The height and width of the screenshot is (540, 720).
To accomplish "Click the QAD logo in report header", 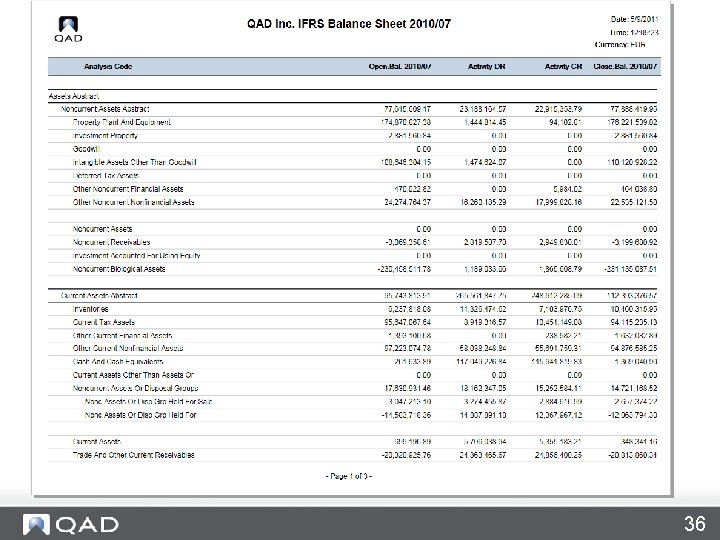I will [x=68, y=29].
